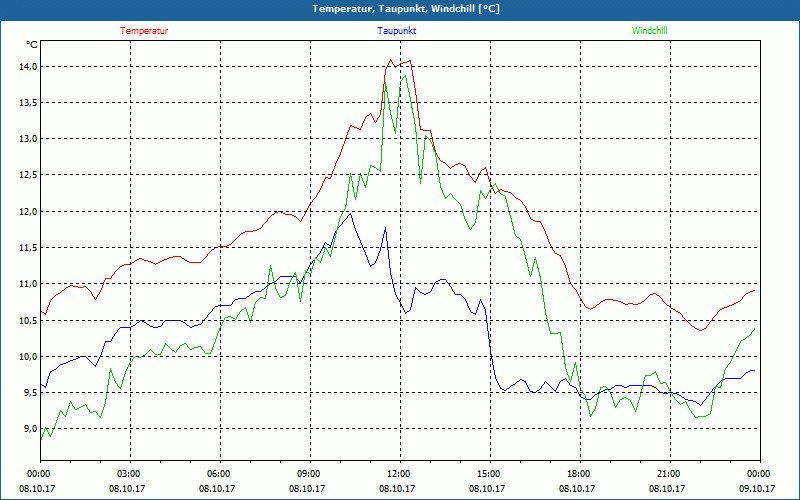Image resolution: width=800 pixels, height=500 pixels.
Task: Click the red "Temperatur" legend label
Action: 144,30
